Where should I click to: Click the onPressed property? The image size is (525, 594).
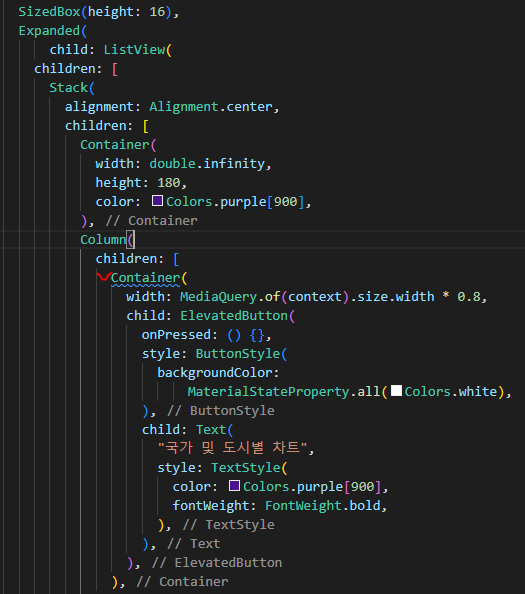pyautogui.click(x=176, y=335)
